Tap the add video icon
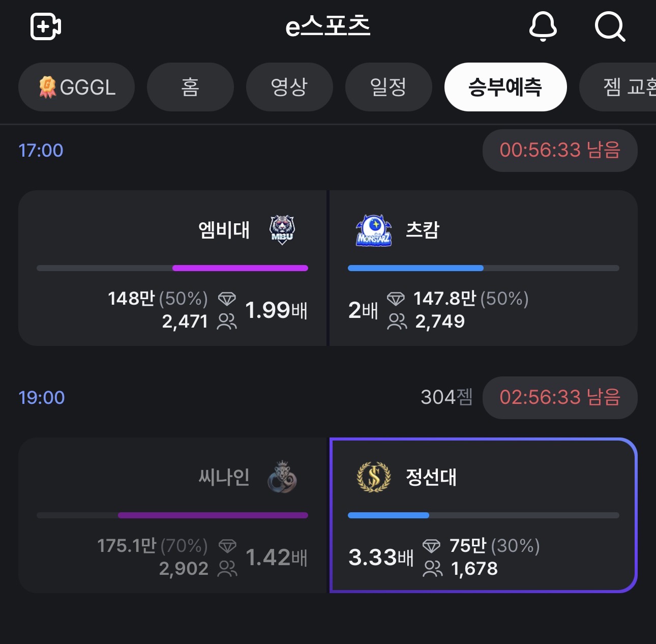 [x=46, y=26]
